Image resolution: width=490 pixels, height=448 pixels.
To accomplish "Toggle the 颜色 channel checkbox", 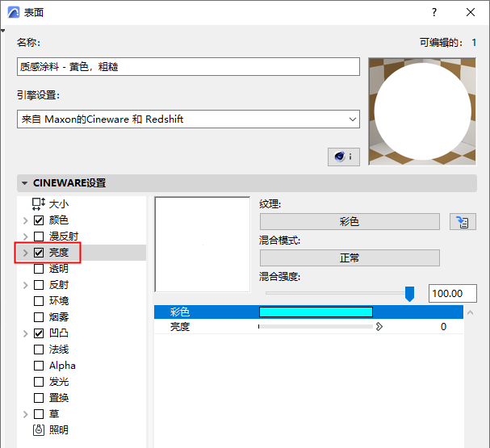I will (39, 220).
